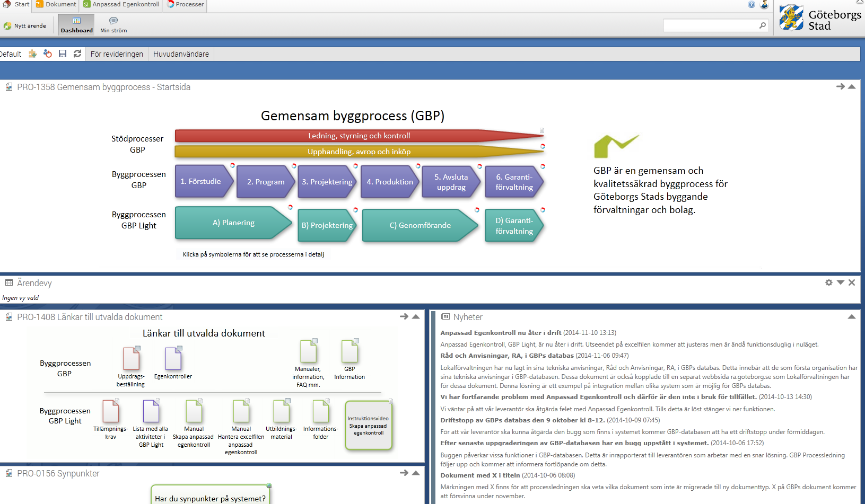Click the help question mark icon
Viewport: 865px width, 504px height.
752,5
